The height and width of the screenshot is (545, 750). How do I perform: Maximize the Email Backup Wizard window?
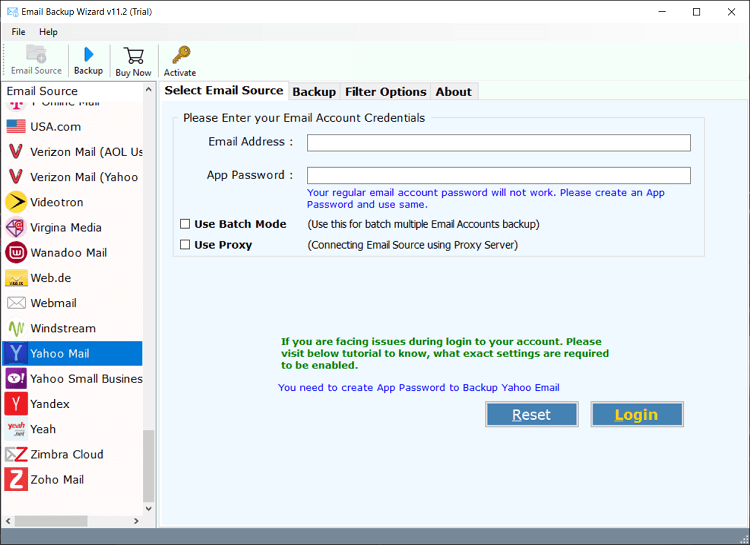(x=696, y=12)
